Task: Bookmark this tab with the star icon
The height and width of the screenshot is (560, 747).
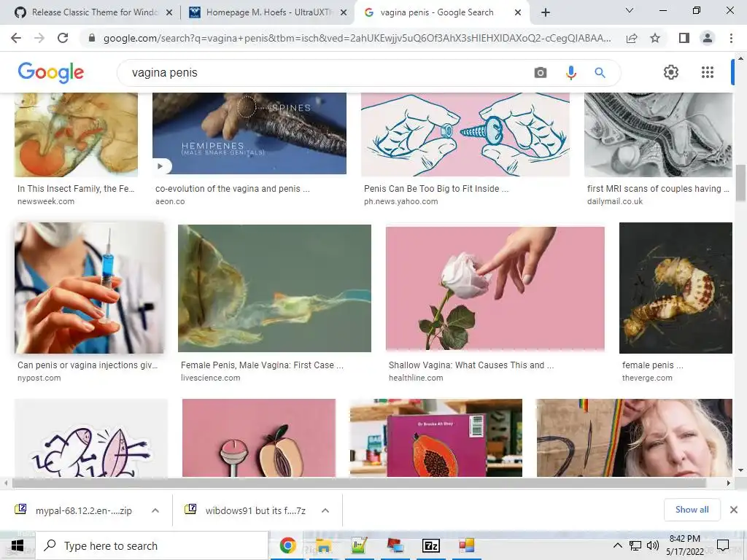Action: pos(655,38)
